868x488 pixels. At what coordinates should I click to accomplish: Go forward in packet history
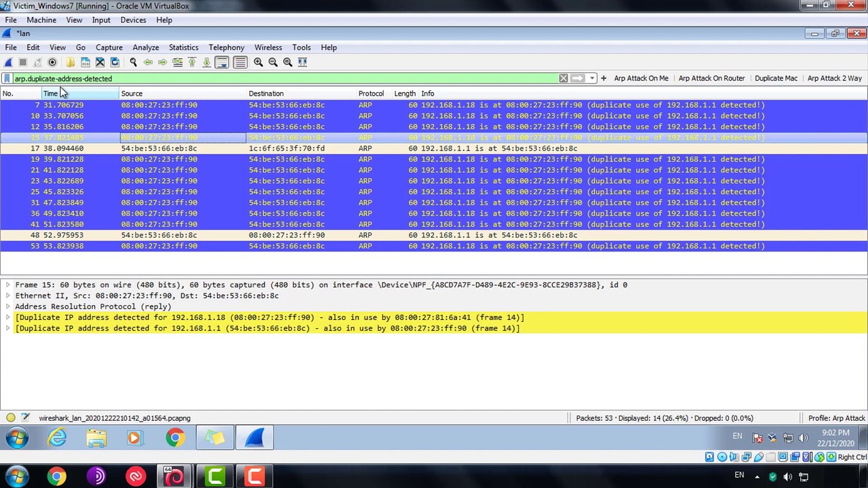coord(163,62)
